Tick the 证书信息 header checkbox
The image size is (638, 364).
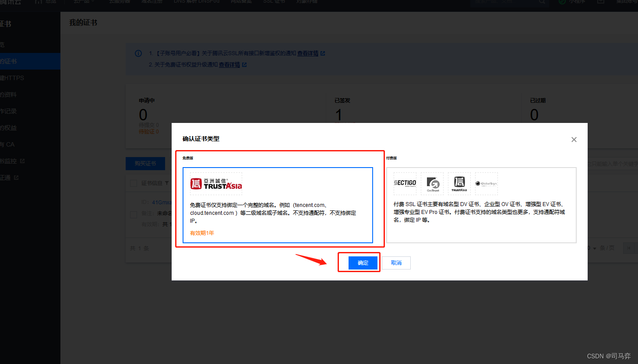click(134, 183)
